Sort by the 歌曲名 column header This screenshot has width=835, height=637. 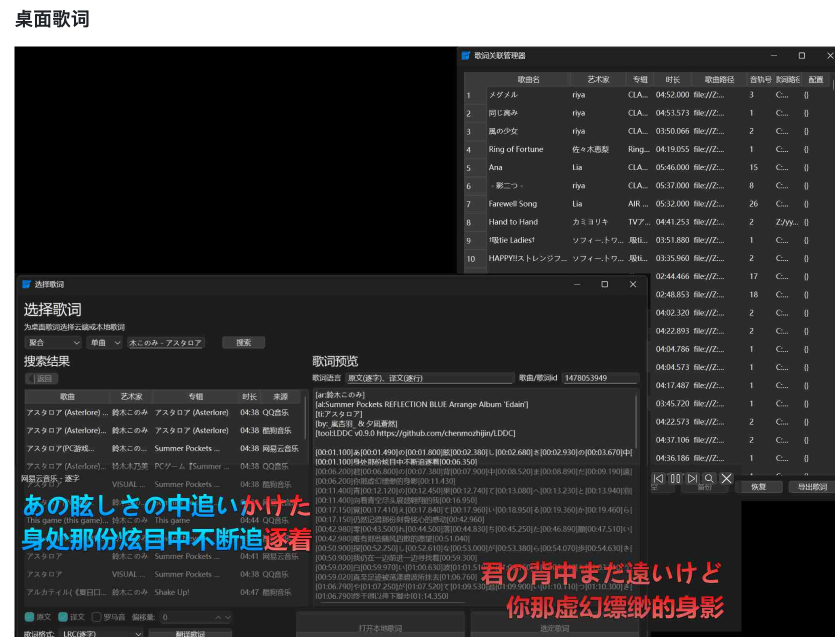click(528, 79)
